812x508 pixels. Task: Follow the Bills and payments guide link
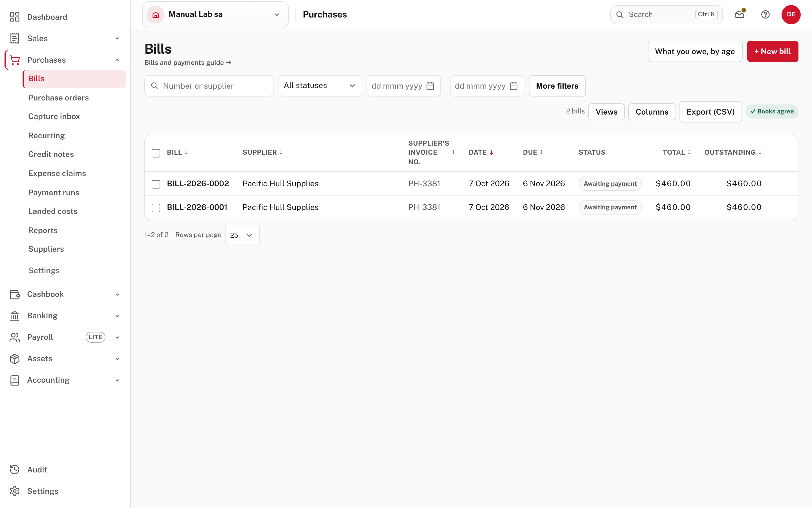coord(188,62)
